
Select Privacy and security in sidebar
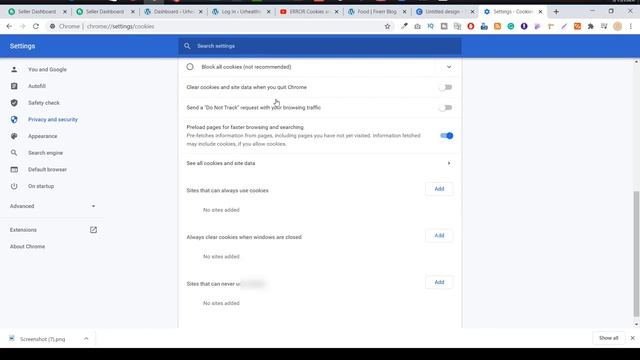click(52, 120)
